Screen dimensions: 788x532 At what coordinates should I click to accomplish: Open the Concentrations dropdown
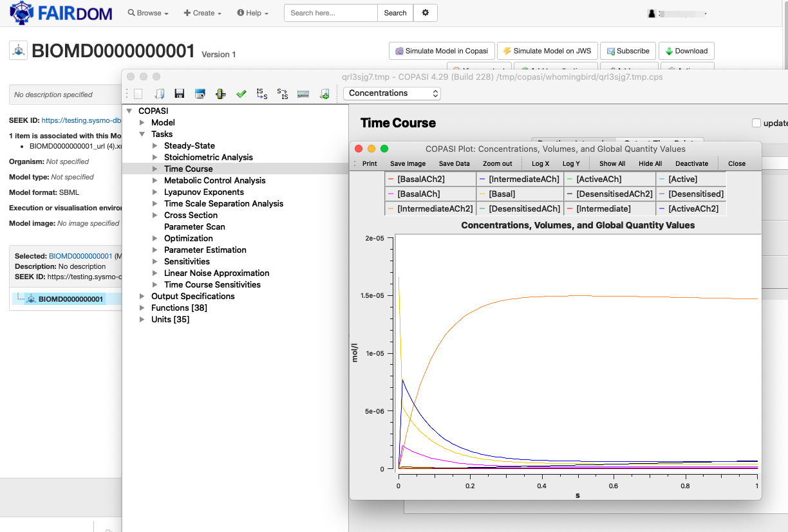point(391,93)
